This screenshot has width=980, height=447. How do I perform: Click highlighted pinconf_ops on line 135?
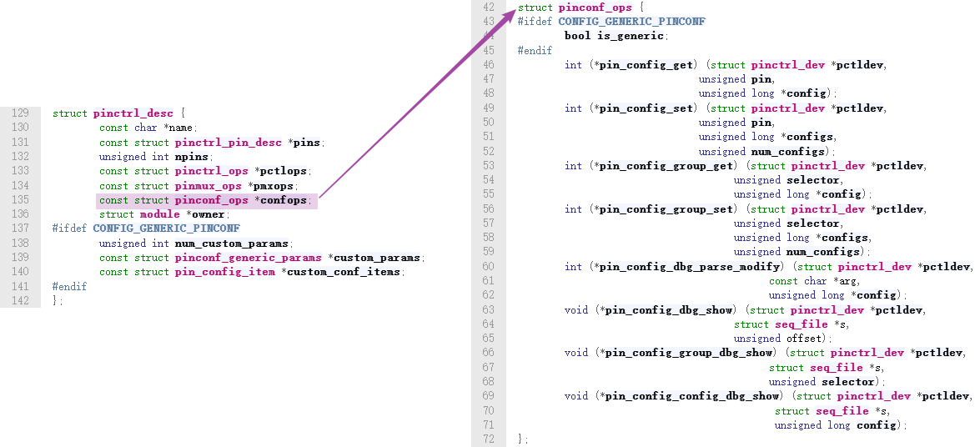pyautogui.click(x=211, y=200)
